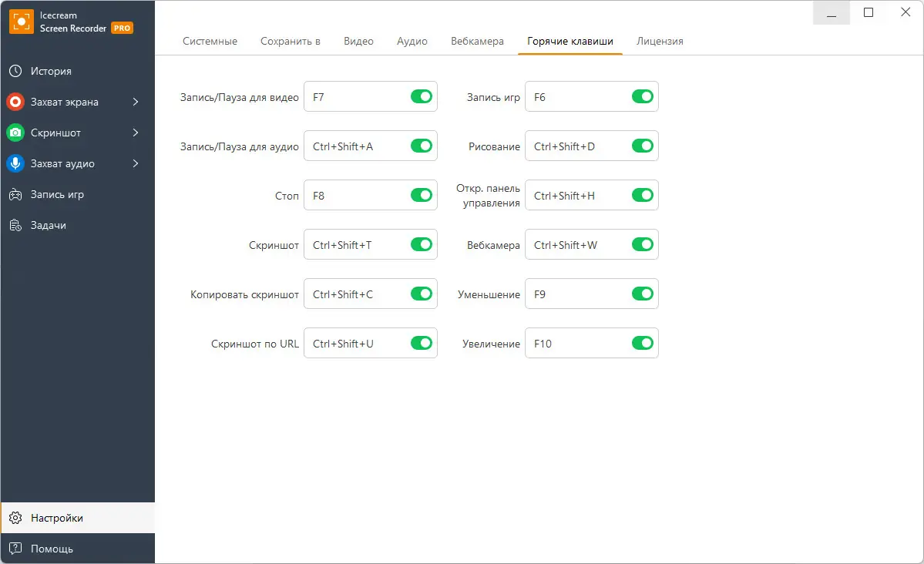Toggle the Рисование hotkey switch
924x564 pixels.
click(x=642, y=146)
